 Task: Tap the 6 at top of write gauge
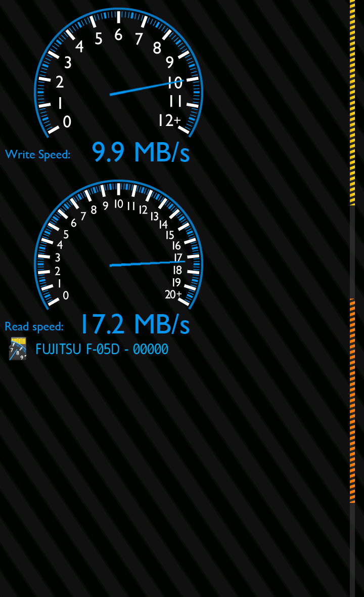118,35
